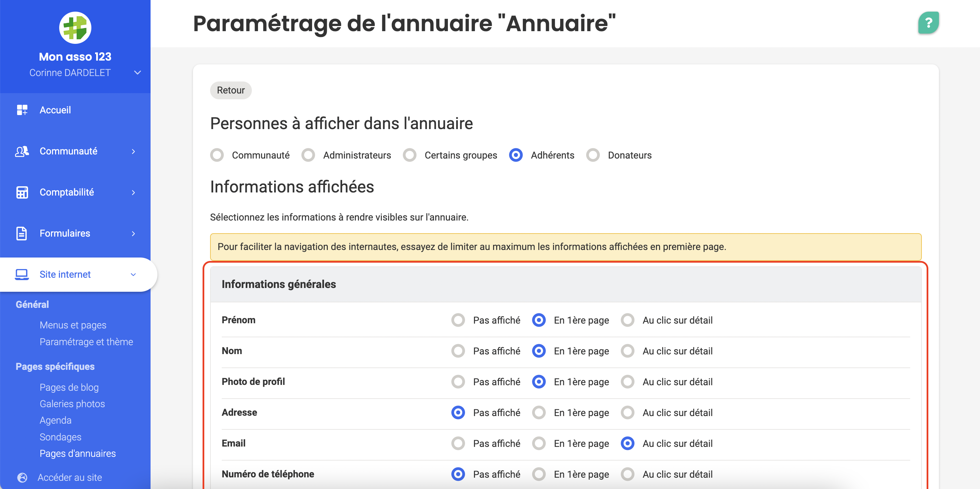Open the Corinne DARDELET account dropdown

[137, 72]
